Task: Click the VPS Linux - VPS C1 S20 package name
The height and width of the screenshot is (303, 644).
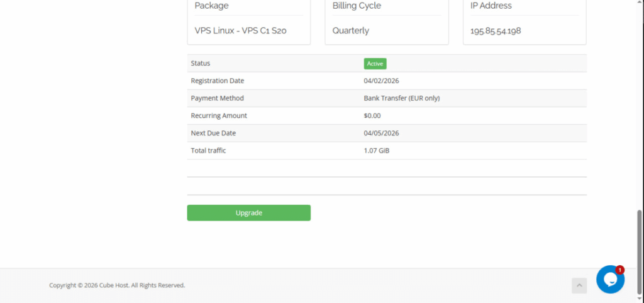Action: coord(240,30)
